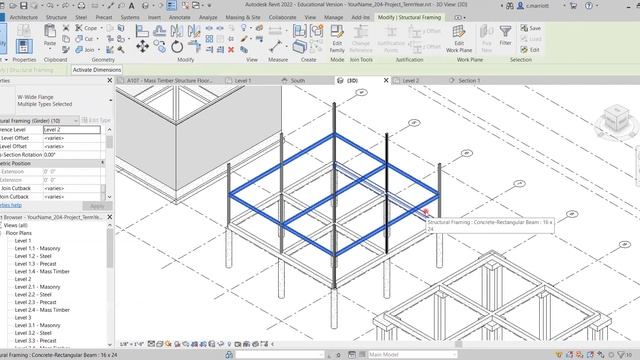This screenshot has width=640, height=360.
Task: Close the Properties palette
Action: tap(109, 81)
